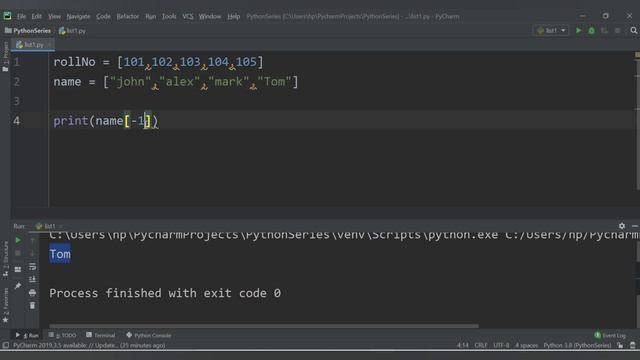Viewport: 640px width, 360px height.
Task: Toggle scroll to end in the Run console
Action: coord(32,280)
